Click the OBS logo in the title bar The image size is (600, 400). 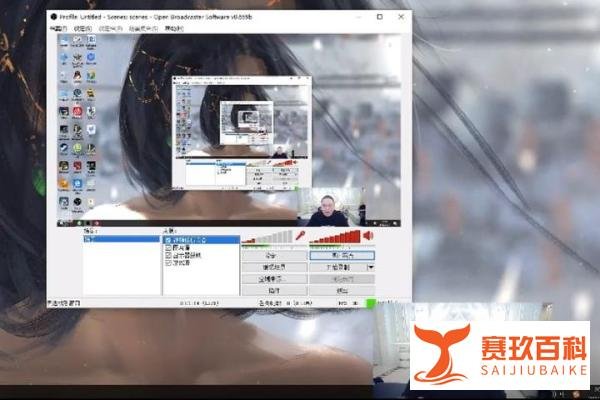pyautogui.click(x=54, y=17)
